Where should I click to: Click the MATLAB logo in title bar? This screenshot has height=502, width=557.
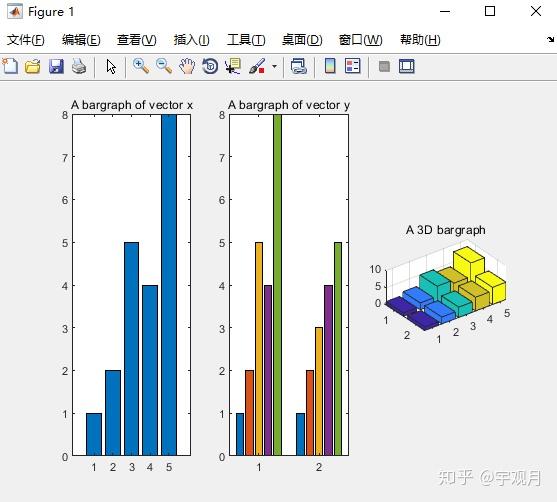coord(15,12)
